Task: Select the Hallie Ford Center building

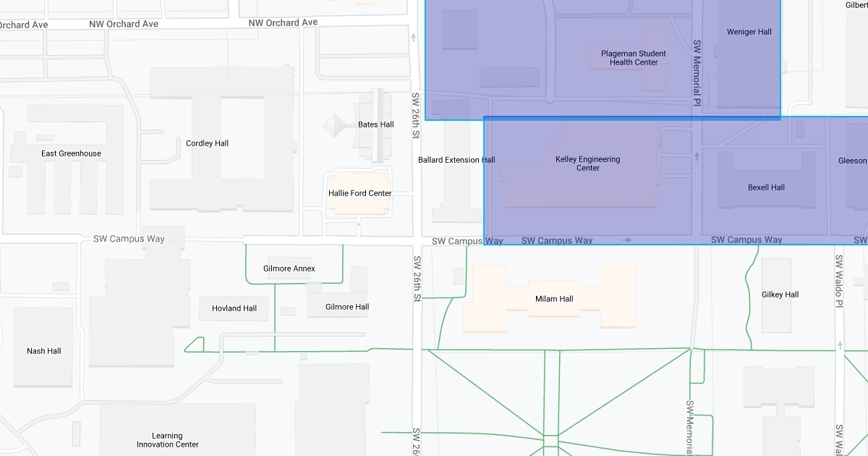Action: tap(359, 193)
